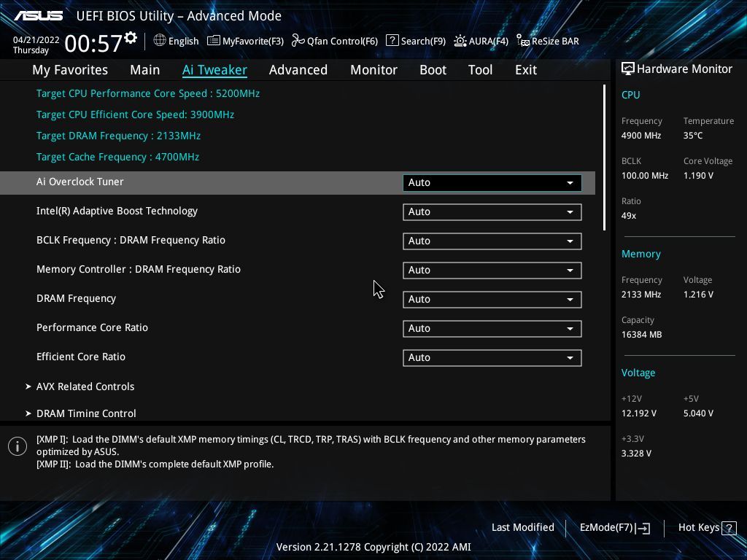Open the Efficient Core Ratio dropdown

click(492, 357)
